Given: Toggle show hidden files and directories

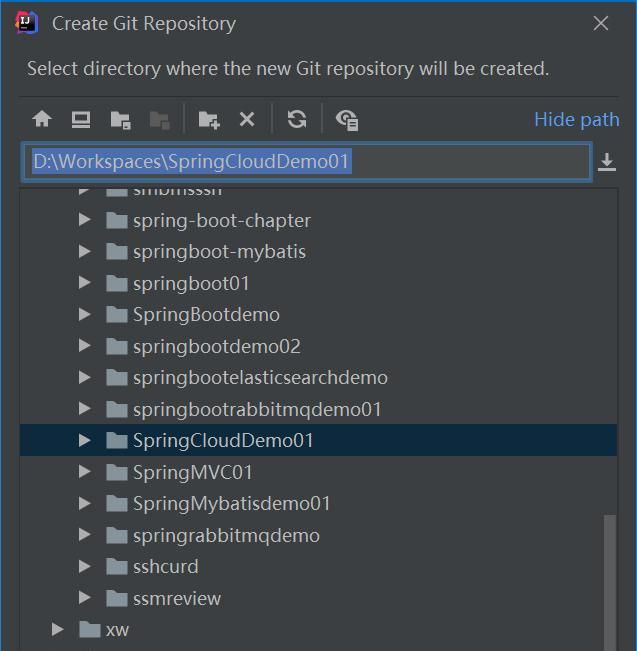Looking at the screenshot, I should pyautogui.click(x=347, y=120).
